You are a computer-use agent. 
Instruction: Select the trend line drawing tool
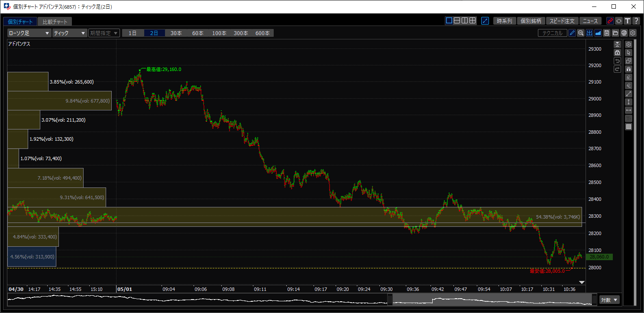(629, 94)
